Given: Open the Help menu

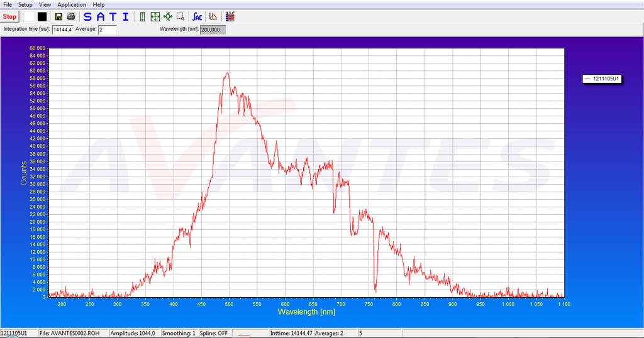Looking at the screenshot, I should pyautogui.click(x=99, y=4).
